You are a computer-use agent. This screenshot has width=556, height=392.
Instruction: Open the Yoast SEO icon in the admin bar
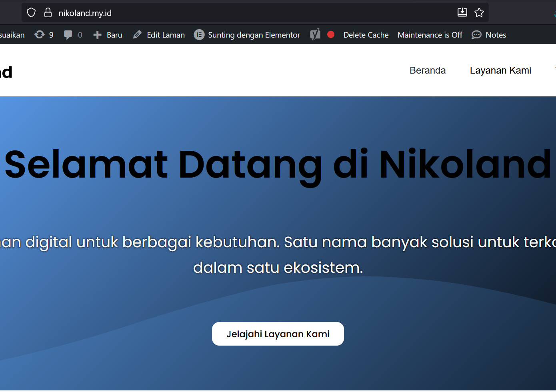coord(315,35)
